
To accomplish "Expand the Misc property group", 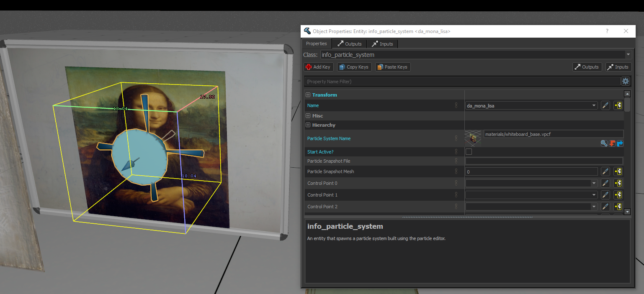I will 308,116.
